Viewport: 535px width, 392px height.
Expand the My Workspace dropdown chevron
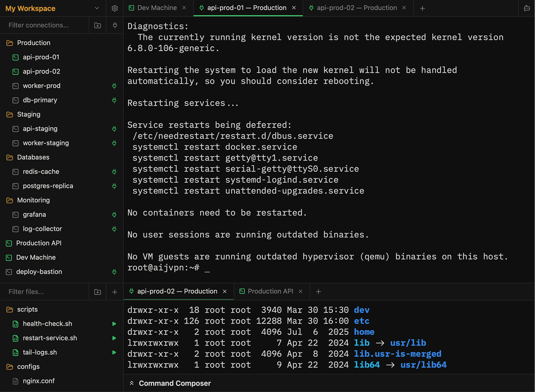(97, 8)
